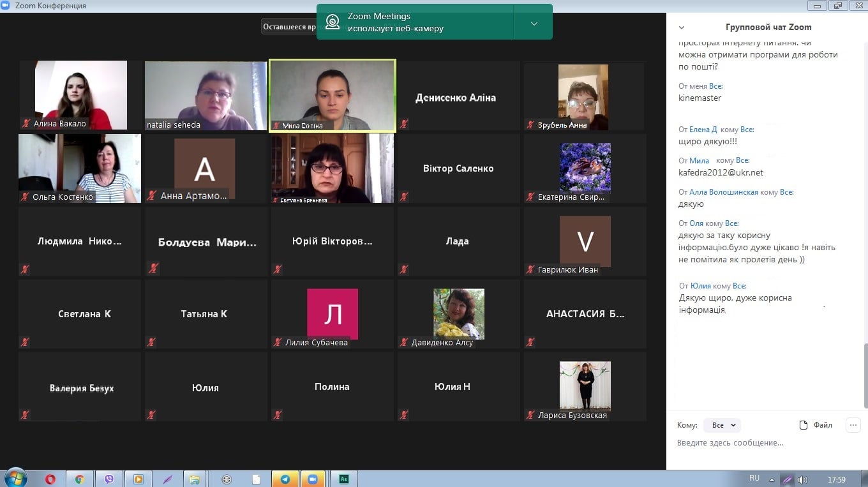Open Telegram from the taskbar
This screenshot has width=868, height=487.
285,479
